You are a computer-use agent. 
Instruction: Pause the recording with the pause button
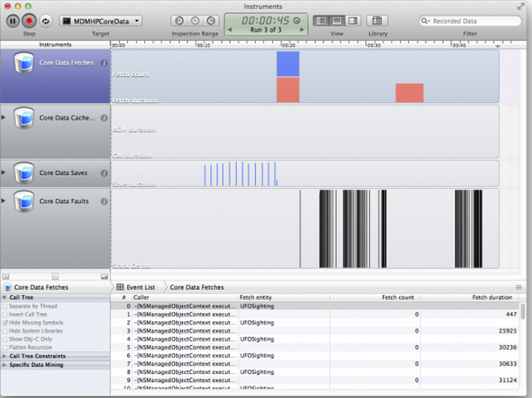tap(13, 21)
